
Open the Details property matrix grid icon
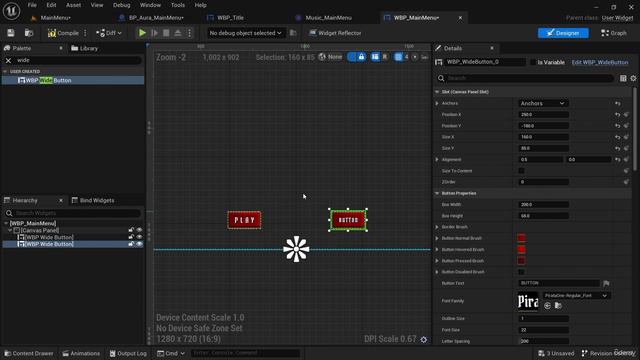pos(623,78)
